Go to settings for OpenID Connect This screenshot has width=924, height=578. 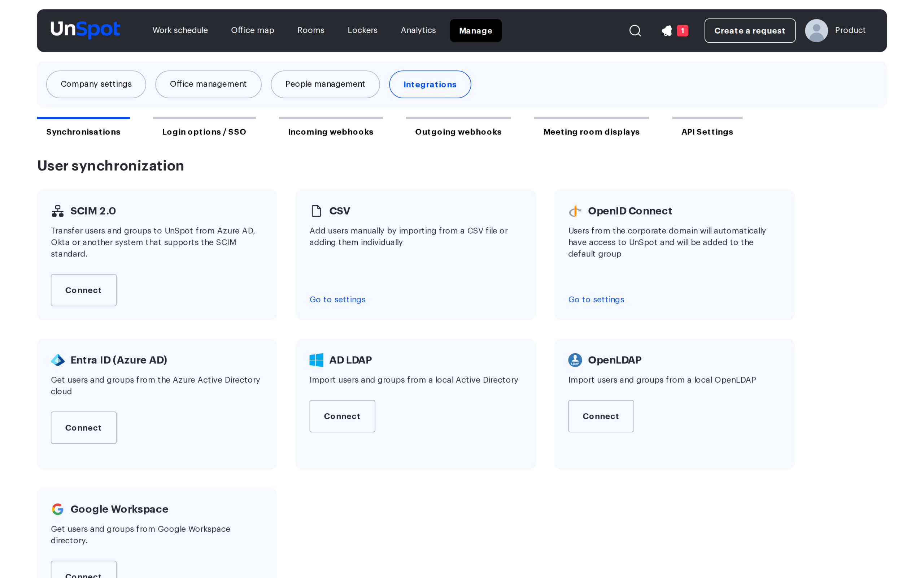pyautogui.click(x=596, y=299)
